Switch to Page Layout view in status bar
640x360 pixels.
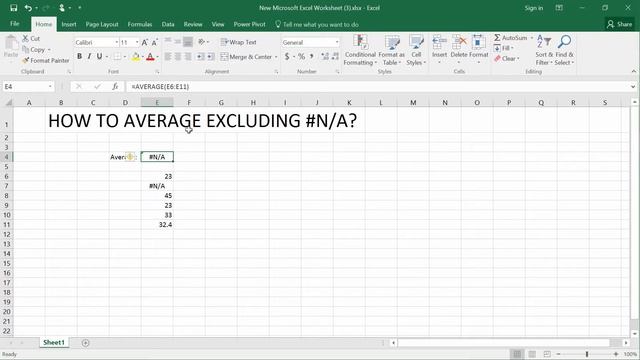(532, 354)
